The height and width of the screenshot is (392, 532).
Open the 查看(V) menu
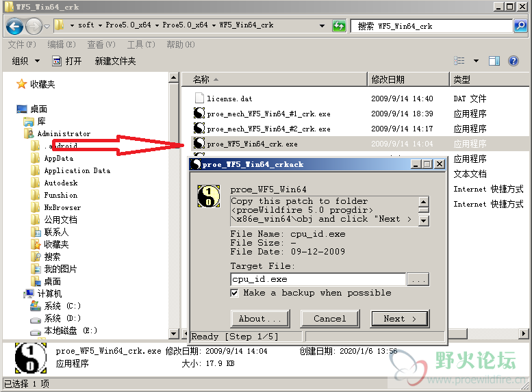tap(101, 44)
